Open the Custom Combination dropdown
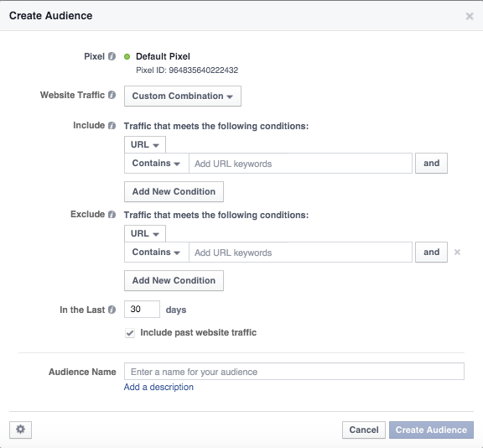Image resolution: width=483 pixels, height=448 pixels. coord(183,96)
